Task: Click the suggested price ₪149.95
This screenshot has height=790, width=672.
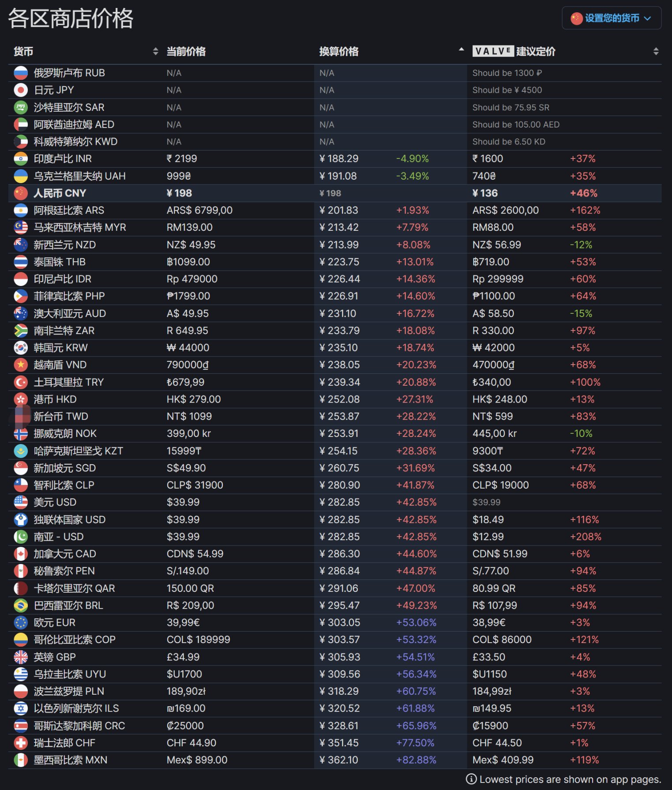Action: [492, 709]
